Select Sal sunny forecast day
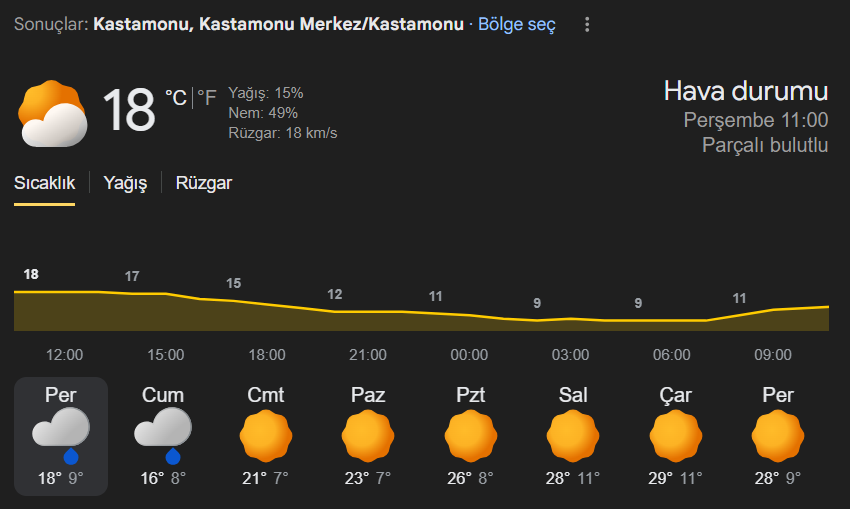 click(573, 436)
